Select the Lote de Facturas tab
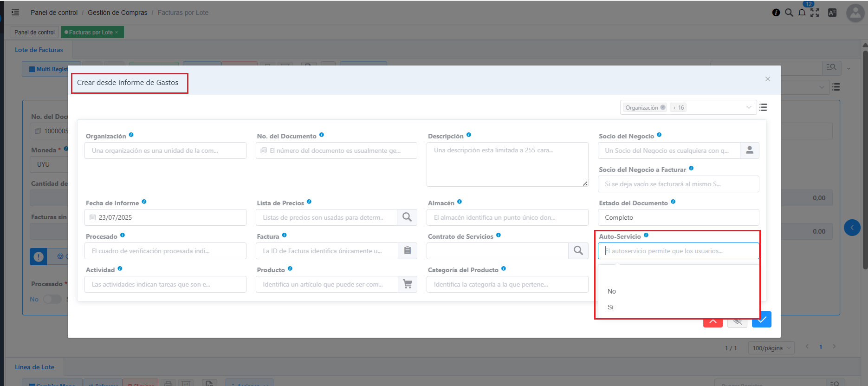 (x=39, y=50)
